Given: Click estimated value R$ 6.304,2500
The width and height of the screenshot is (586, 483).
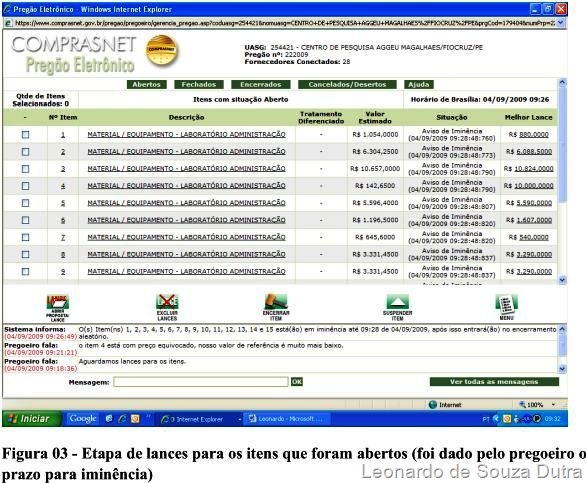Looking at the screenshot, I should pos(375,151).
